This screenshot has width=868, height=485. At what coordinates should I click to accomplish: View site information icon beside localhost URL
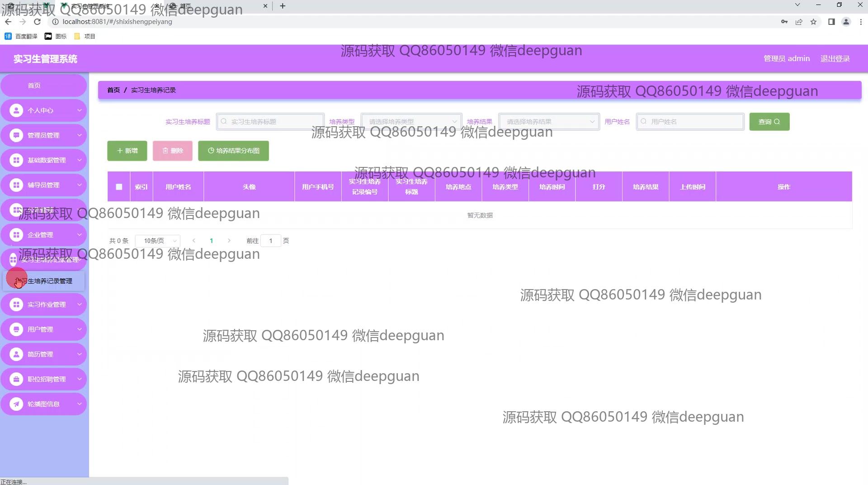(55, 22)
